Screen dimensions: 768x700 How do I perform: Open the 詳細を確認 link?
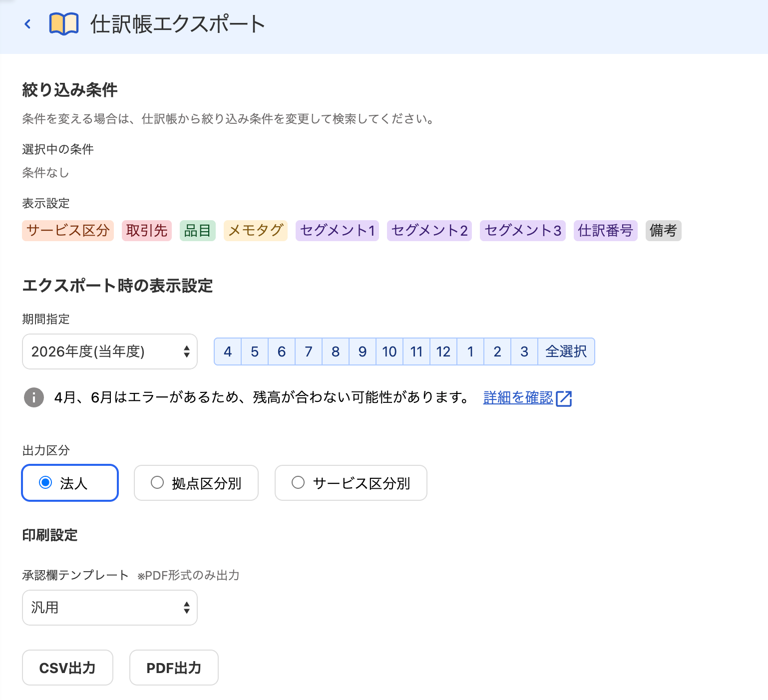tap(518, 397)
